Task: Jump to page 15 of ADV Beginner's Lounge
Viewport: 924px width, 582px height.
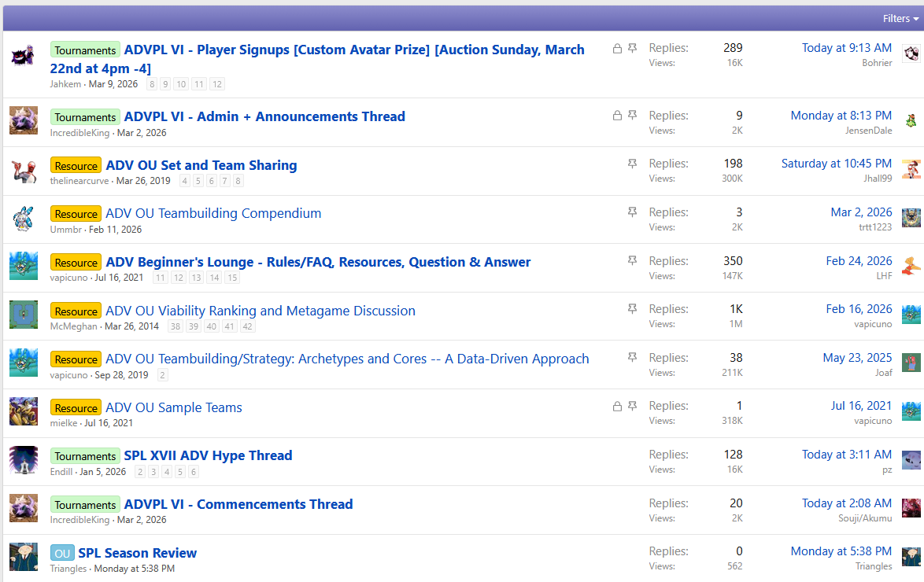Action: (x=232, y=278)
